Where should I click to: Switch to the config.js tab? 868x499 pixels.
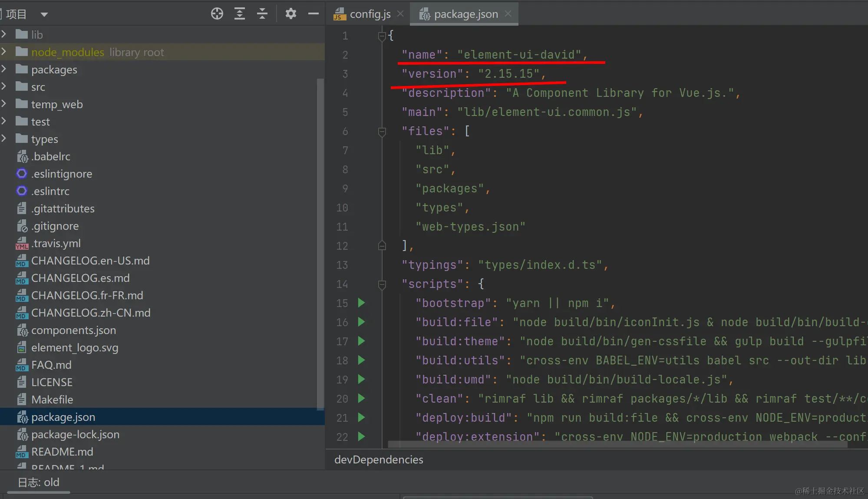tap(369, 14)
